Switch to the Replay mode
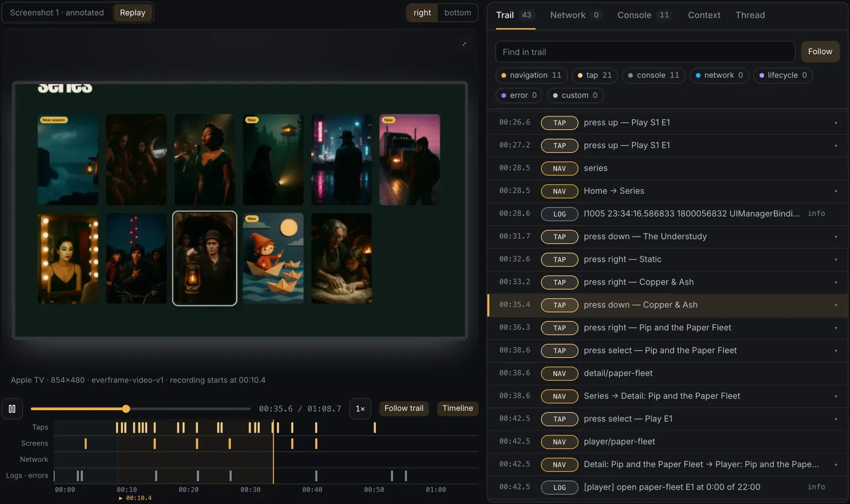The image size is (850, 504). pyautogui.click(x=133, y=13)
